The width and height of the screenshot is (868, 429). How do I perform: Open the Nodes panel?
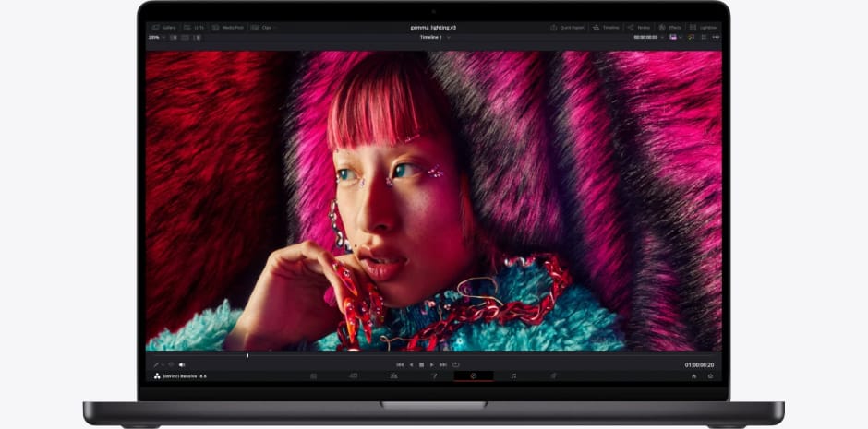tap(639, 28)
